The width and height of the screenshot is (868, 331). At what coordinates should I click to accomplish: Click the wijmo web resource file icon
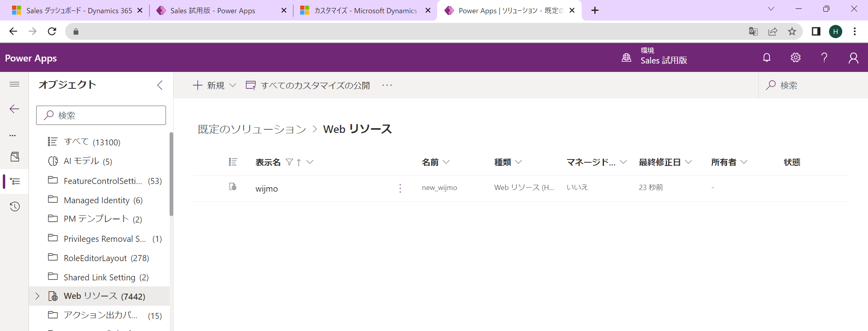tap(233, 187)
